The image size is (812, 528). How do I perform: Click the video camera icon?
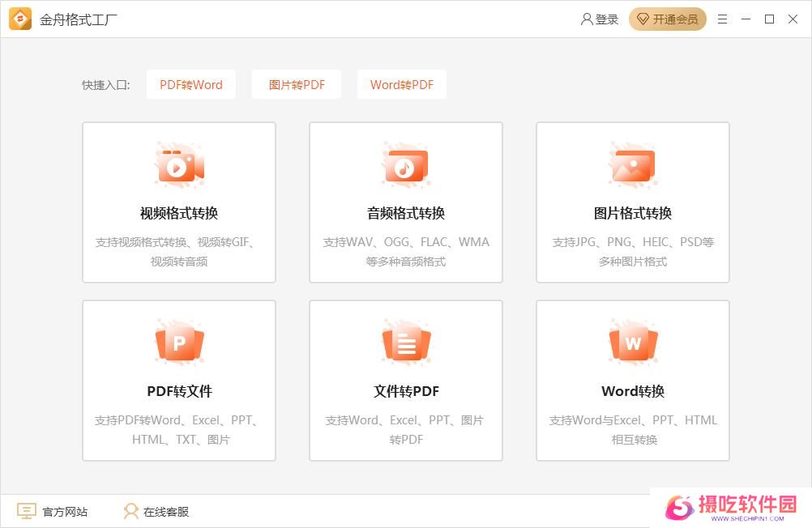[179, 164]
